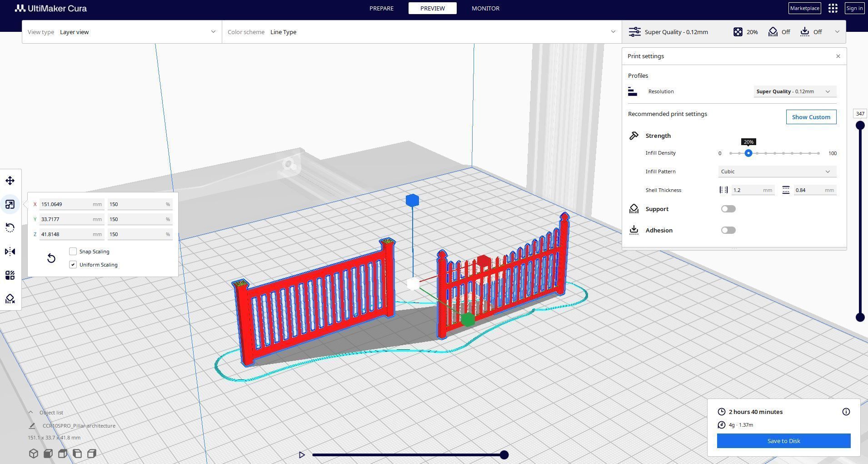The height and width of the screenshot is (464, 868).
Task: Open the Per Model Settings tool
Action: [x=10, y=275]
